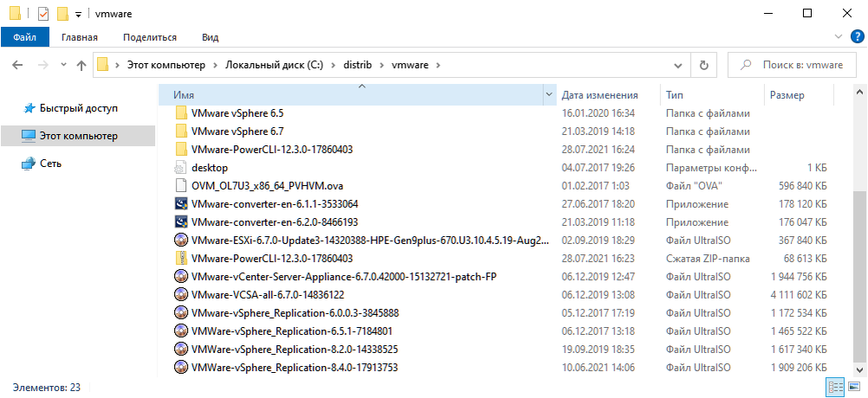Screen dimensions: 868x398
Task: Select file name VMware-VCSA-all-6.7.0-14836122
Action: click(268, 295)
